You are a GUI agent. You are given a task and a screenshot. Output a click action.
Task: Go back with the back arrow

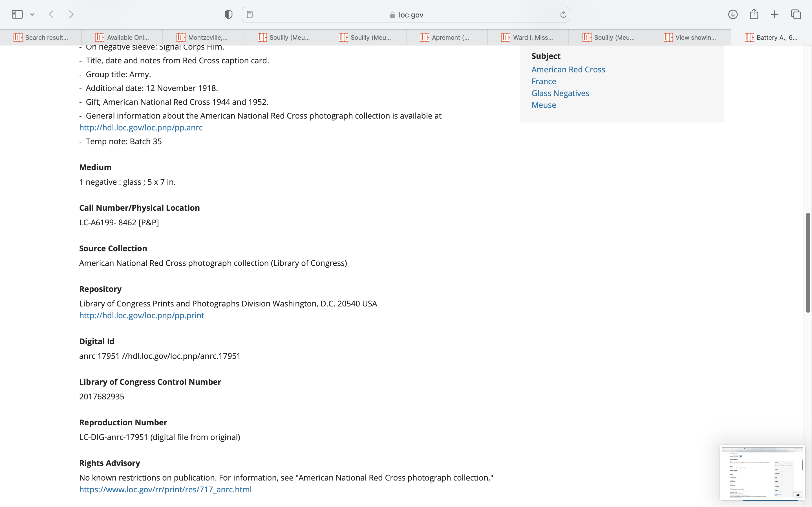(51, 14)
